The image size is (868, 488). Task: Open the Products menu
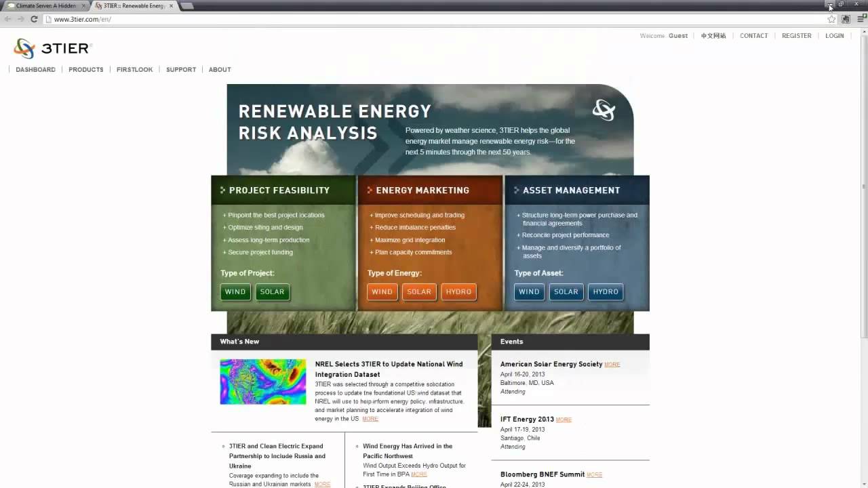85,69
